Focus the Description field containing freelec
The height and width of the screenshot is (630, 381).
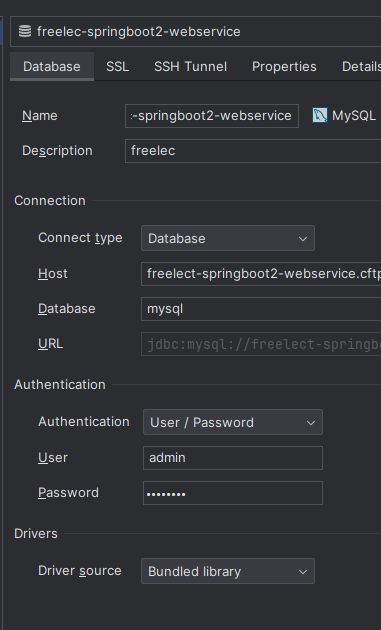(253, 151)
